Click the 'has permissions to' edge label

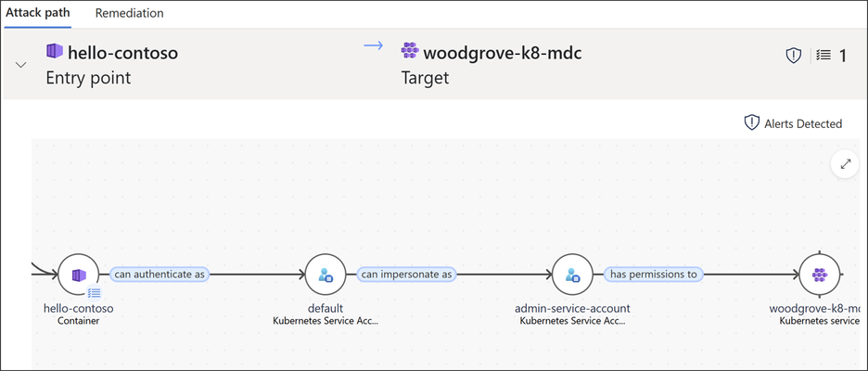pos(653,275)
